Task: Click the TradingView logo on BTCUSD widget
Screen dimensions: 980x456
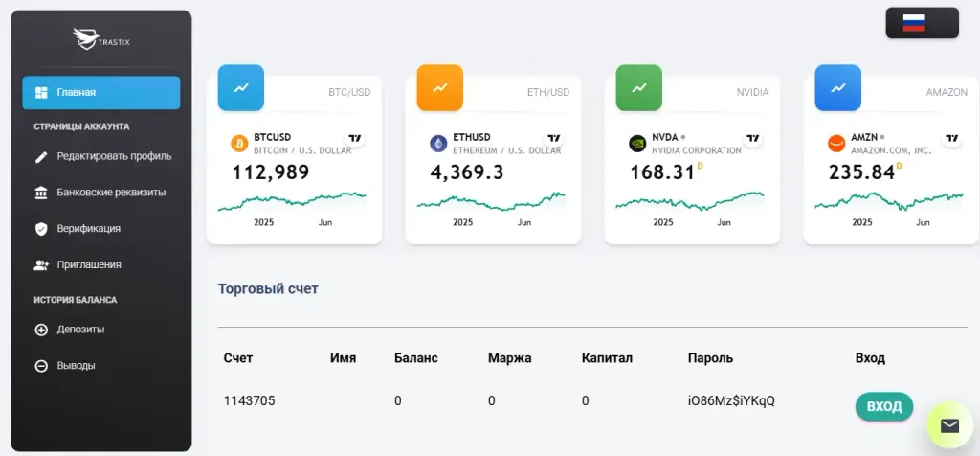Action: click(x=354, y=138)
